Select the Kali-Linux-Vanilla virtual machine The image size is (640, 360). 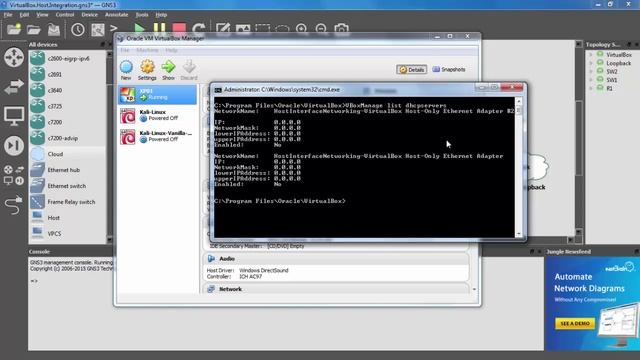pos(158,136)
